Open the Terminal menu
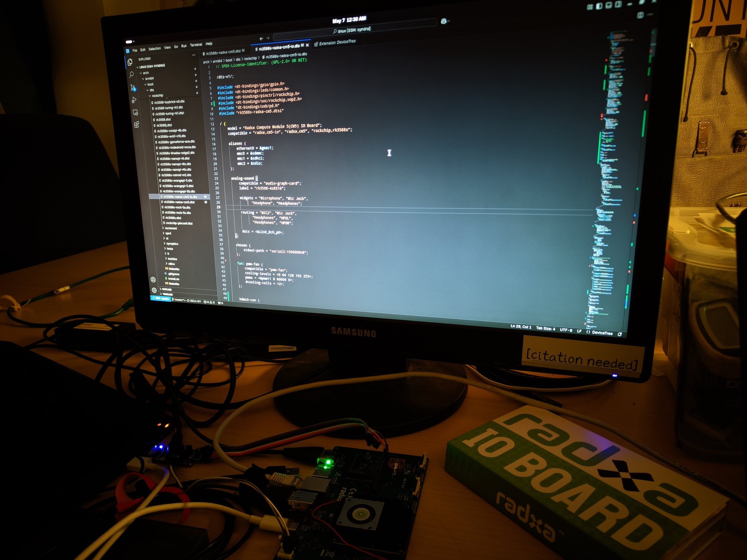Image resolution: width=747 pixels, height=560 pixels. point(196,45)
